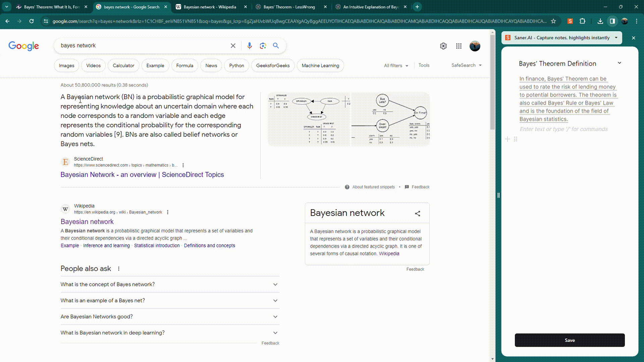Collapse the Bayes' Theorem Definition note chevron
Screen dimensions: 644x362
point(619,63)
